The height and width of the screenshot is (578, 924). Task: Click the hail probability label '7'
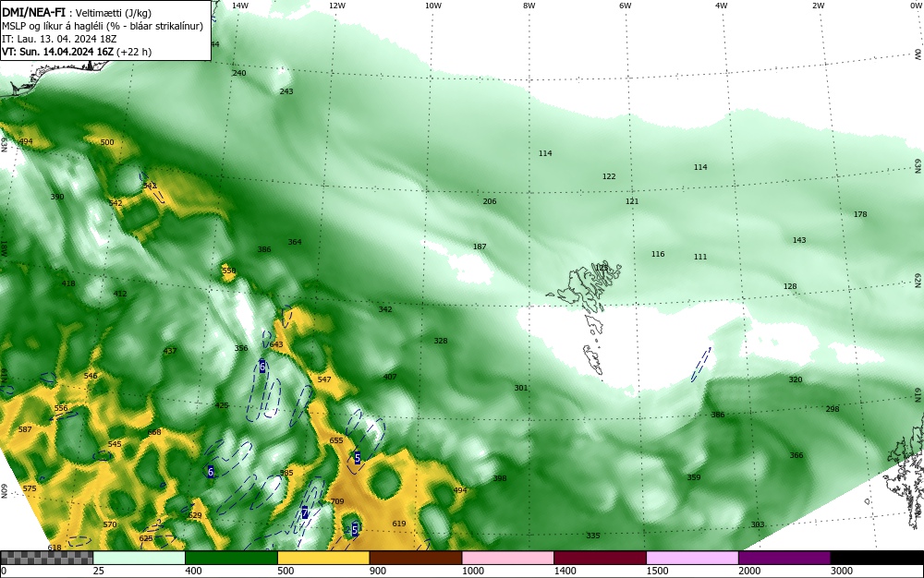[305, 512]
